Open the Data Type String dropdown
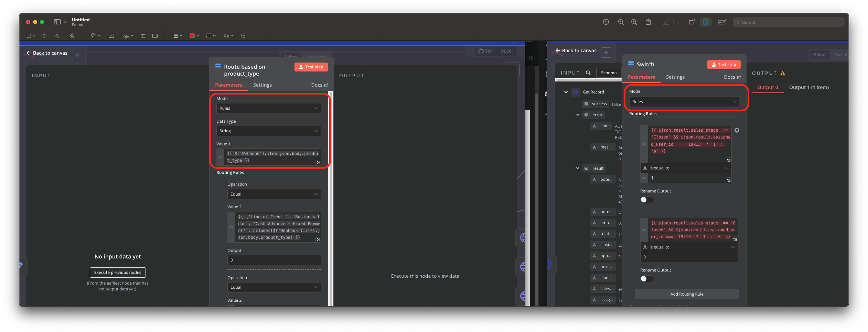 pyautogui.click(x=269, y=131)
